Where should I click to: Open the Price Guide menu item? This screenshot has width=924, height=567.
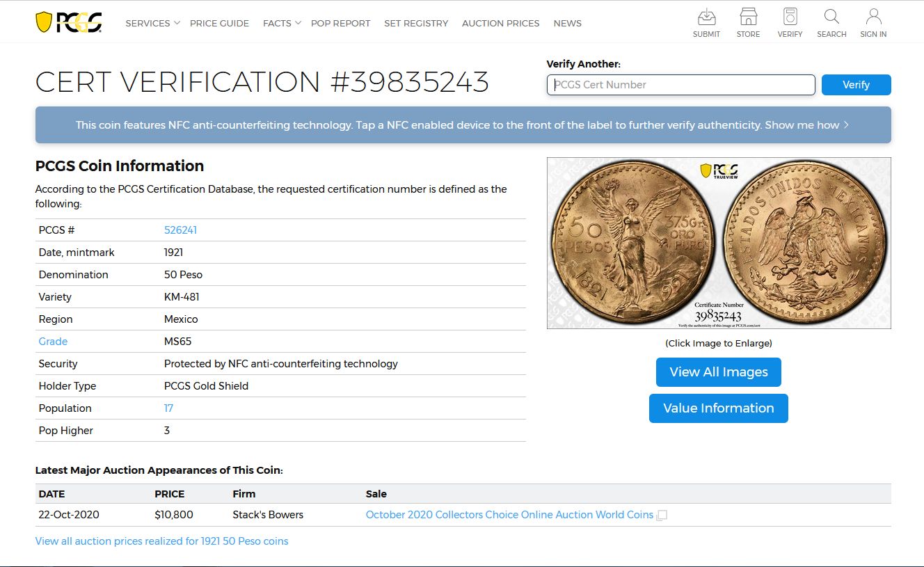click(x=219, y=23)
